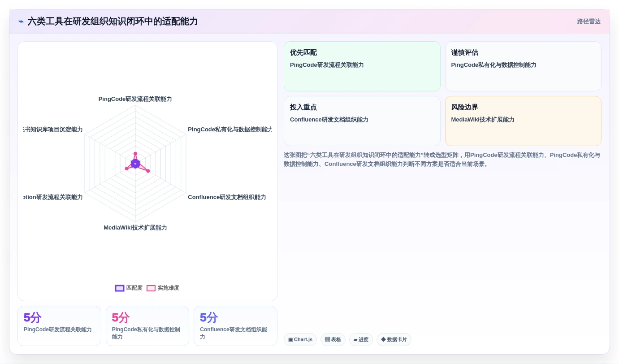This screenshot has height=364, width=619.
Task: Select the 进度 tag
Action: [x=361, y=339]
